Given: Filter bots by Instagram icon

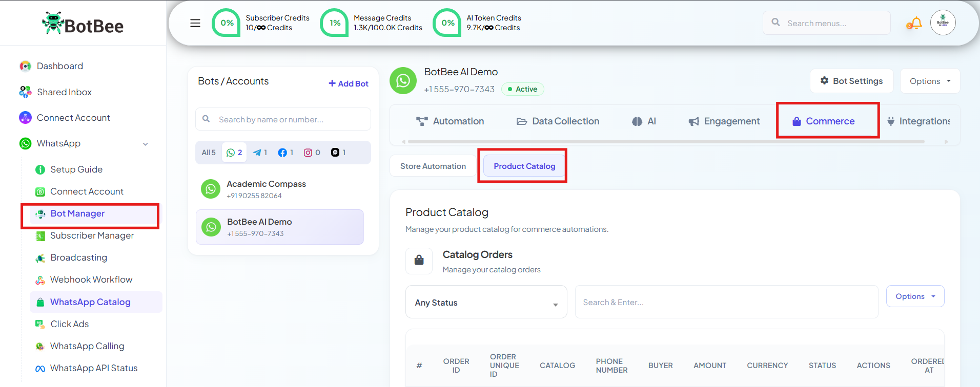Looking at the screenshot, I should [308, 153].
